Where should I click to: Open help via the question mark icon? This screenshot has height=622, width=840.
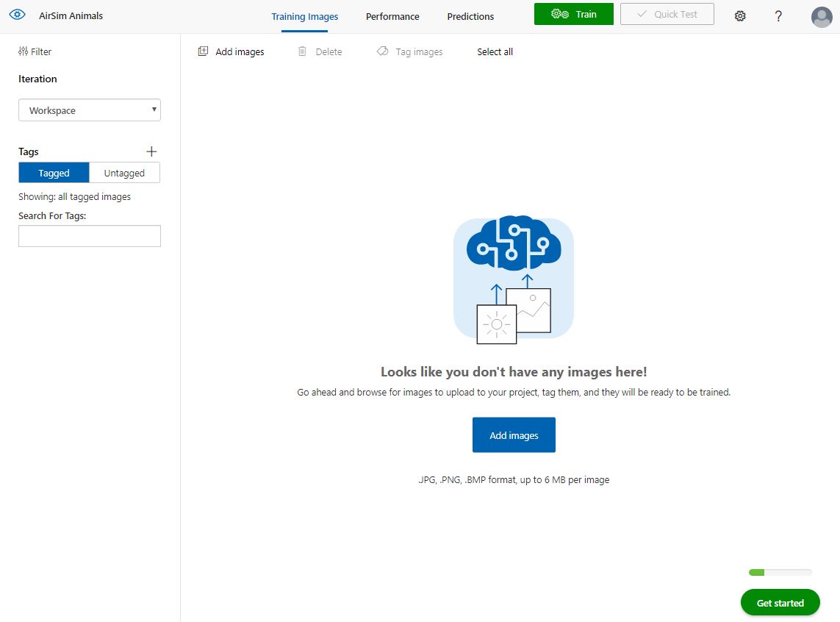click(x=778, y=16)
